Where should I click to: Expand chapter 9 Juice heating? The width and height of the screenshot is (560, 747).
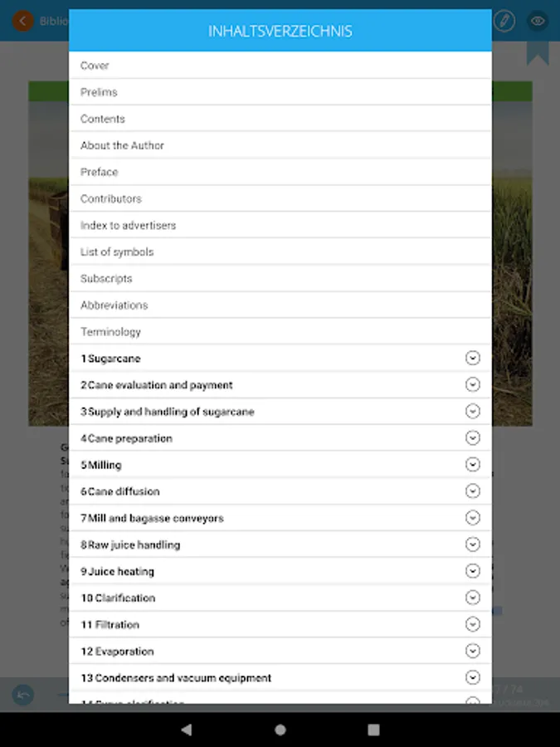473,570
